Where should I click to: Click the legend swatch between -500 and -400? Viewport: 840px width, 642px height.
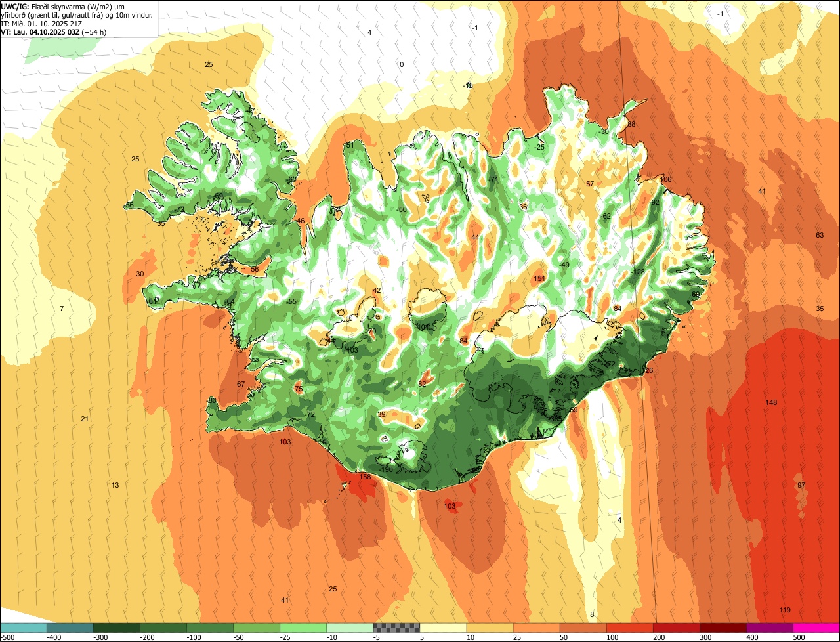(x=23, y=628)
